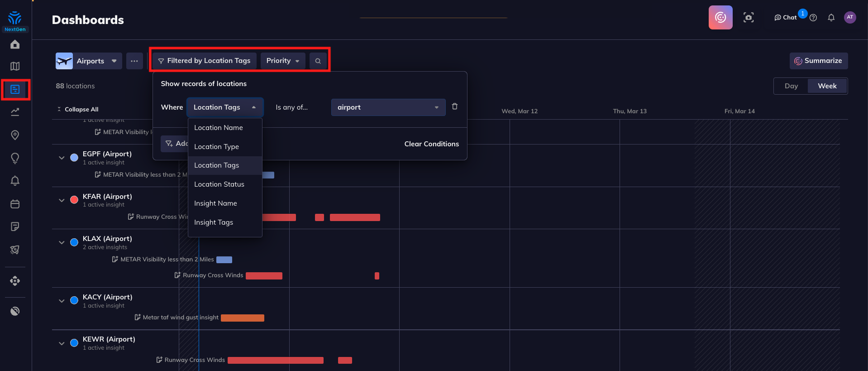The image size is (868, 371).
Task: Click Clear Conditions
Action: [x=431, y=144]
